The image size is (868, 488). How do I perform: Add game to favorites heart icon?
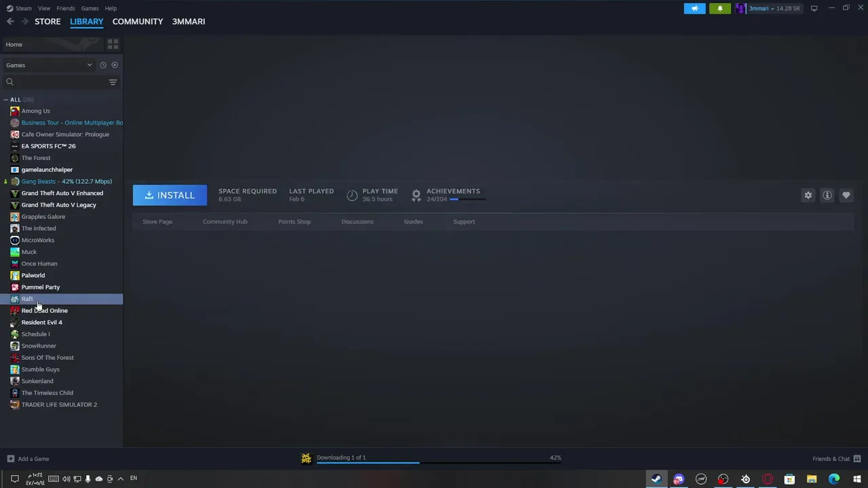[846, 195]
